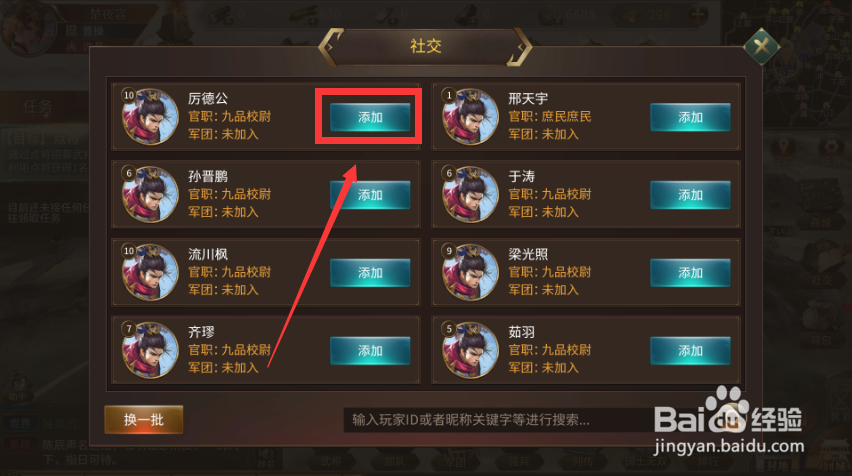Tap 齐璆's avatar portrait

tap(150, 349)
